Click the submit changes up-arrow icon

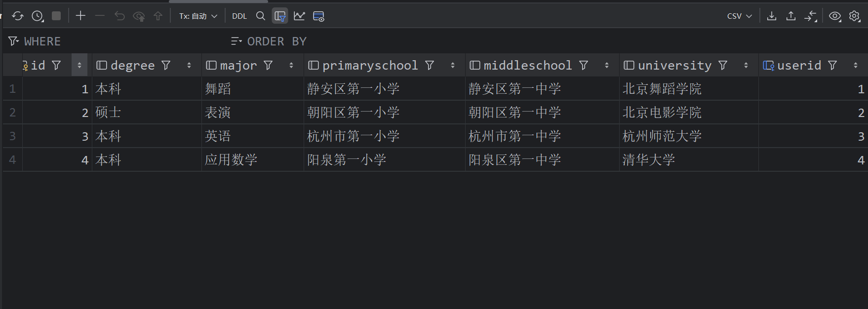(158, 16)
